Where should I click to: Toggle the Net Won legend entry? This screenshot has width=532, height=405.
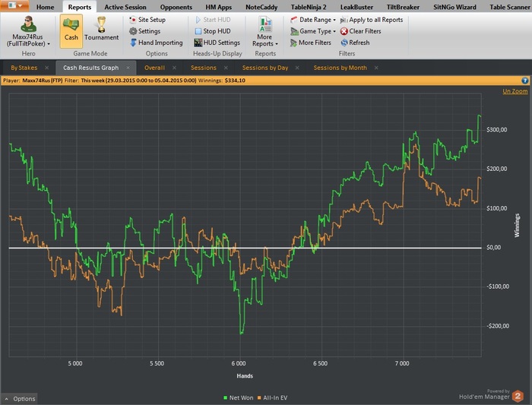point(238,398)
